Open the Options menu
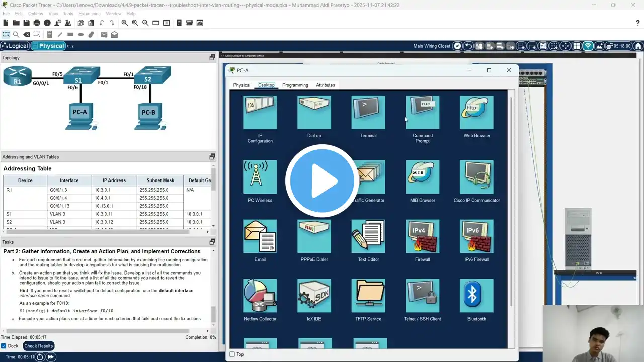This screenshot has height=362, width=644. pos(36,14)
